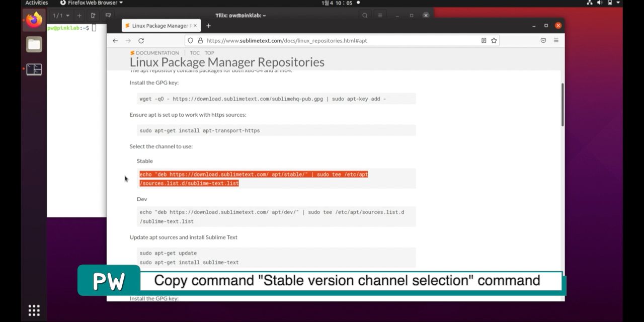Select the Linux Package Manager tab
This screenshot has width=644, height=322.
click(161, 26)
